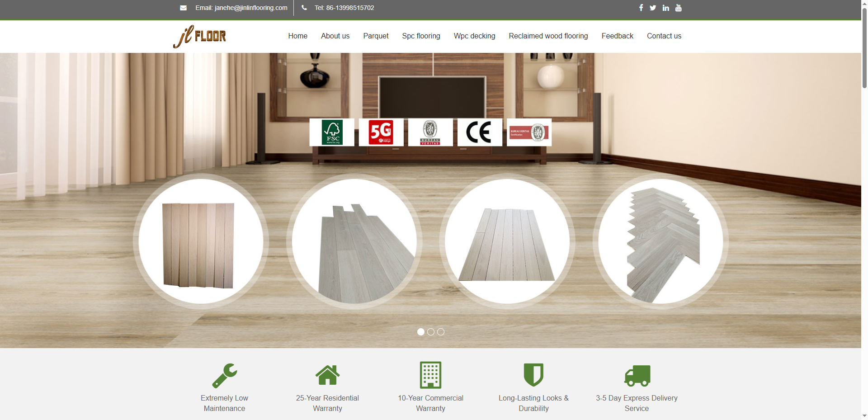The image size is (868, 420).
Task: Open the Twitter social icon
Action: click(x=653, y=8)
